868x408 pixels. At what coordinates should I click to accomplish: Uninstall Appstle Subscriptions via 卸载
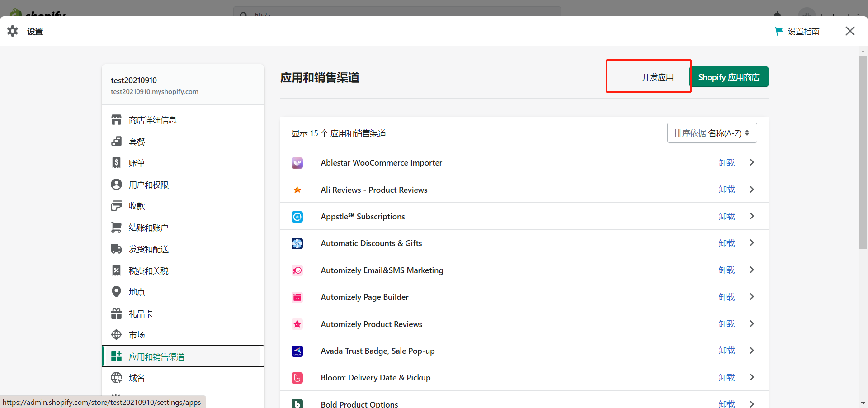pos(727,216)
